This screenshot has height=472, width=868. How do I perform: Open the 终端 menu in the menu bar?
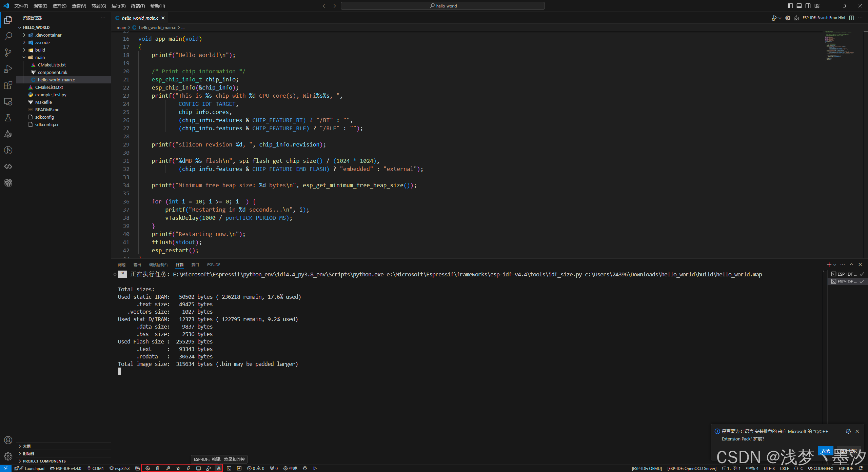(138, 6)
